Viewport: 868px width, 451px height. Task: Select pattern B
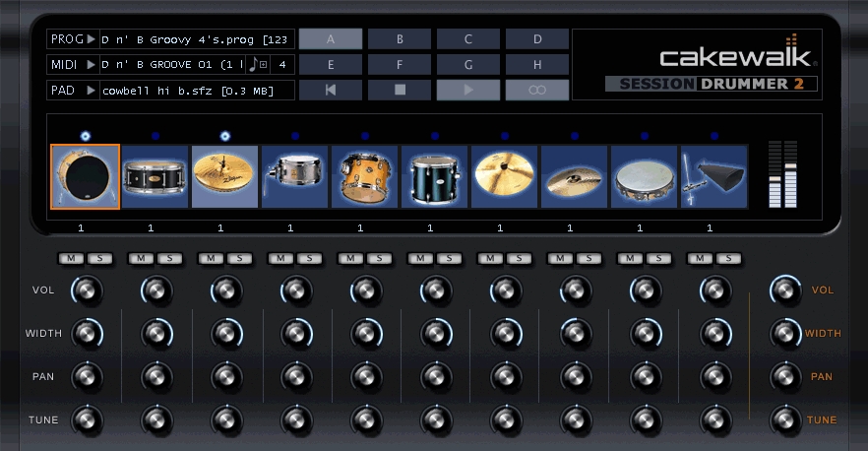pyautogui.click(x=400, y=39)
